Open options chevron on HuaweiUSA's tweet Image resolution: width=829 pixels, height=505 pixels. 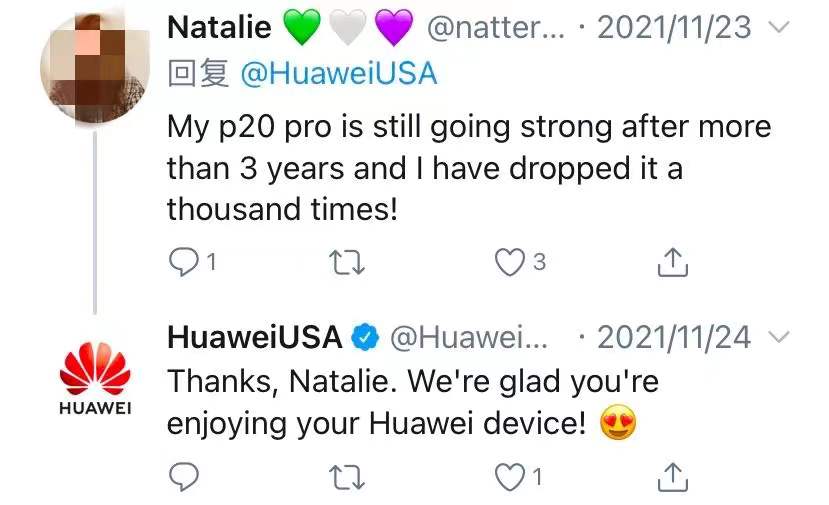click(778, 336)
